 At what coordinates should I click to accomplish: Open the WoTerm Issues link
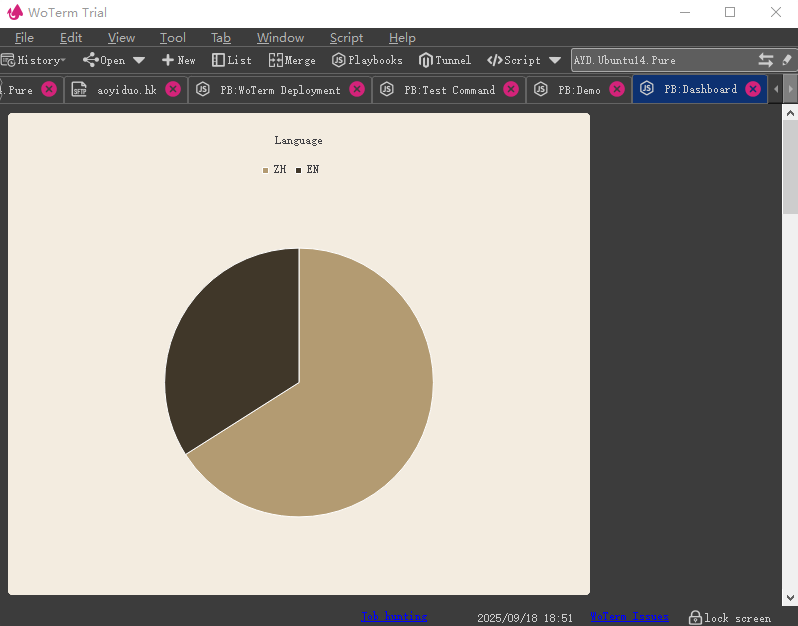point(629,617)
